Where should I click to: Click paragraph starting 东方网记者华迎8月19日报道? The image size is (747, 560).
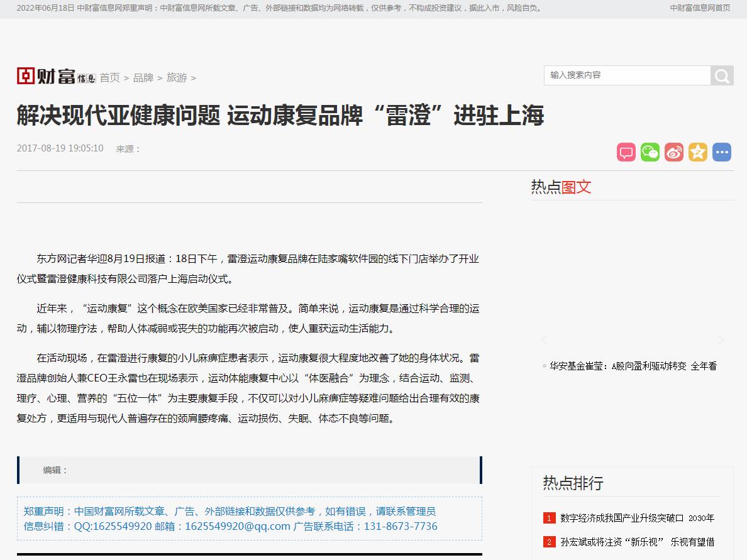pos(248,268)
